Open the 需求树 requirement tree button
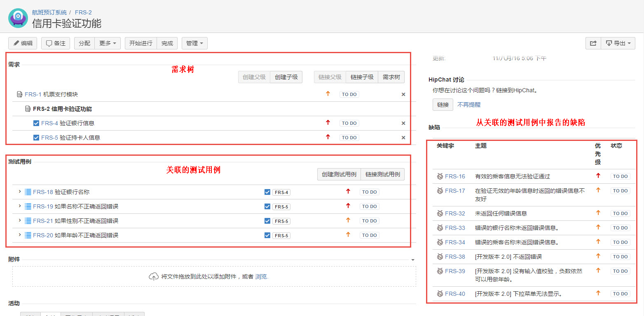Image resolution: width=644 pixels, height=316 pixels. pos(391,77)
